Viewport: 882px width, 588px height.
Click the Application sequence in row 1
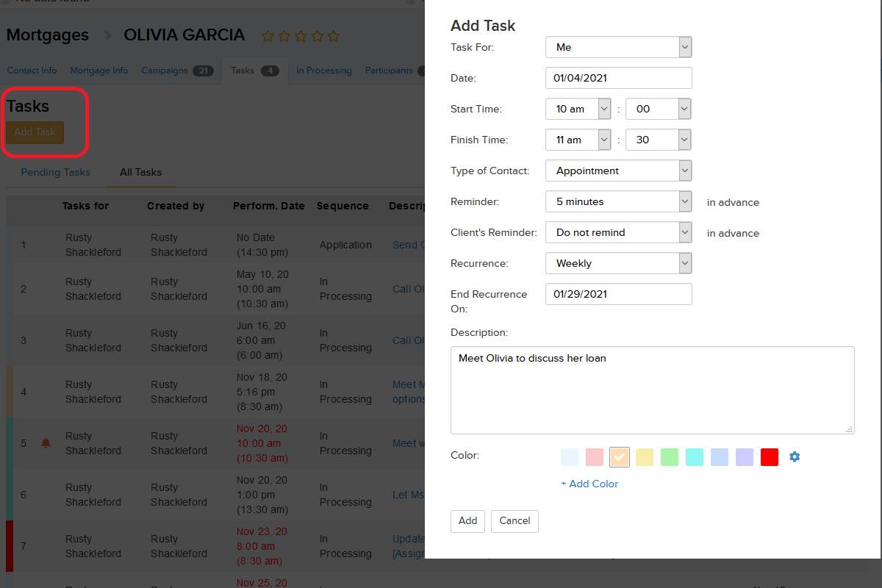(345, 245)
